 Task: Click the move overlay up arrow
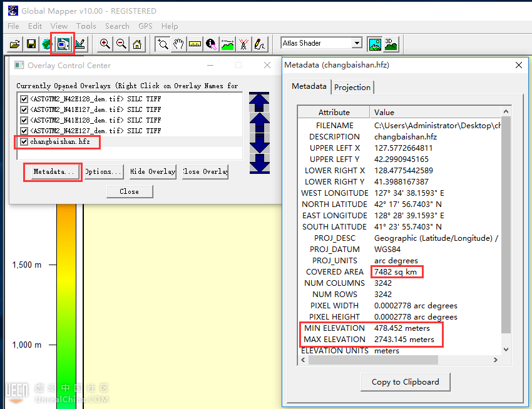(x=259, y=123)
